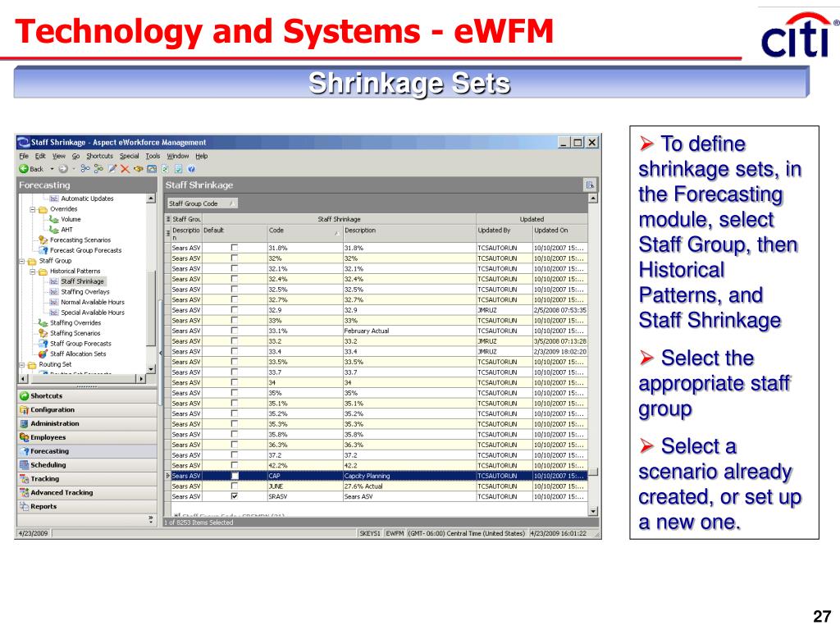Click the red X delete toolbar icon

coord(125,169)
